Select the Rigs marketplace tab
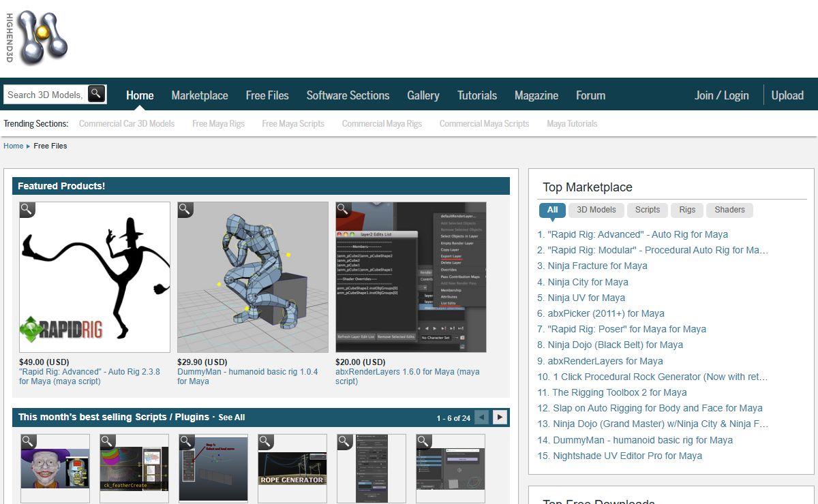The width and height of the screenshot is (818, 504). pos(687,210)
